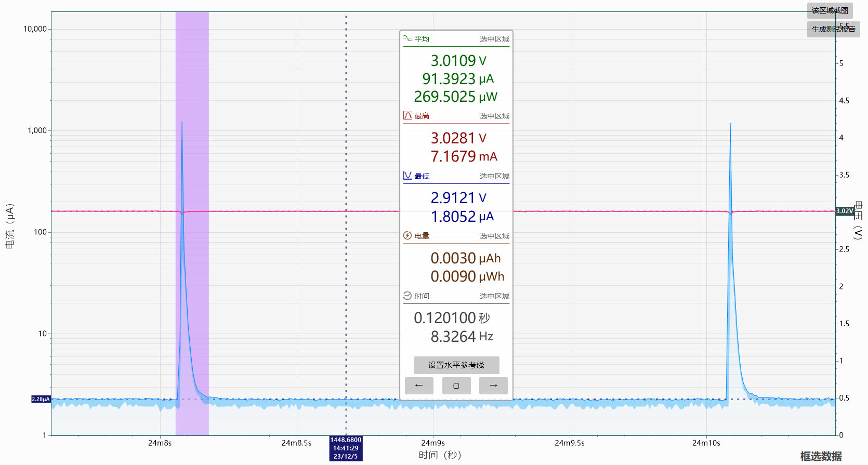Click the time (时间) clock icon
The image size is (868, 465).
407,296
